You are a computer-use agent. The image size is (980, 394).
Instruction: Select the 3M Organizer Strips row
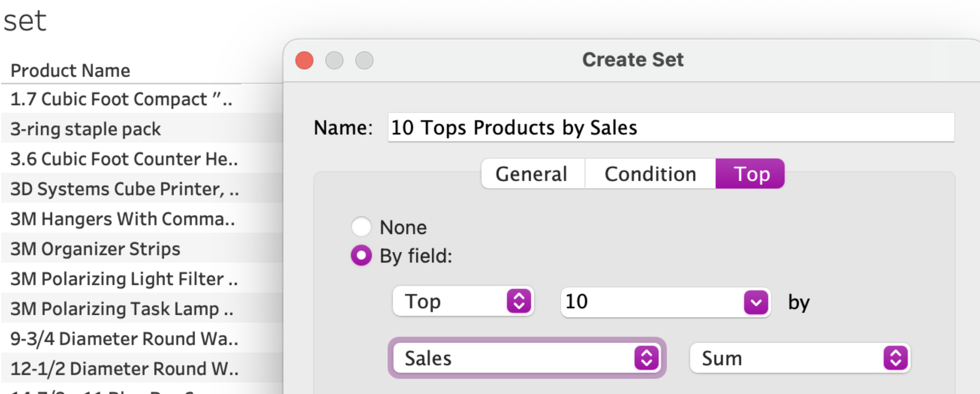[x=96, y=249]
